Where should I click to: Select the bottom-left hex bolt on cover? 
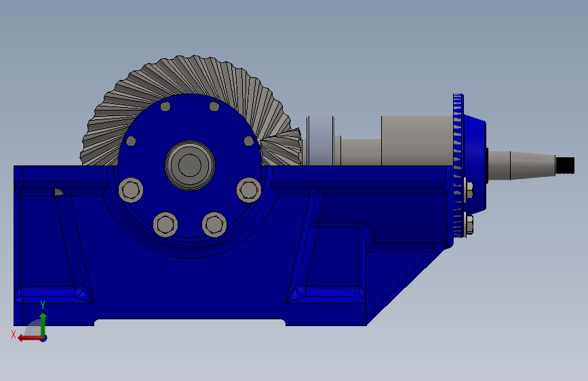click(165, 224)
